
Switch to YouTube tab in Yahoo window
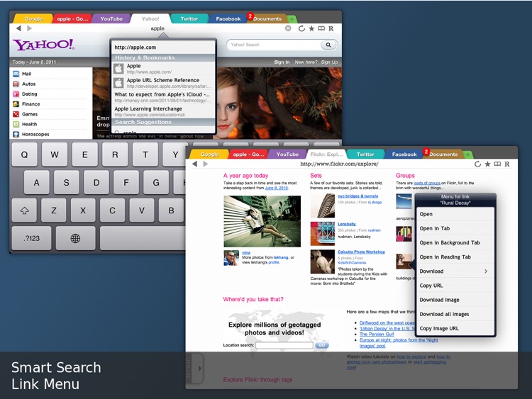pyautogui.click(x=111, y=18)
